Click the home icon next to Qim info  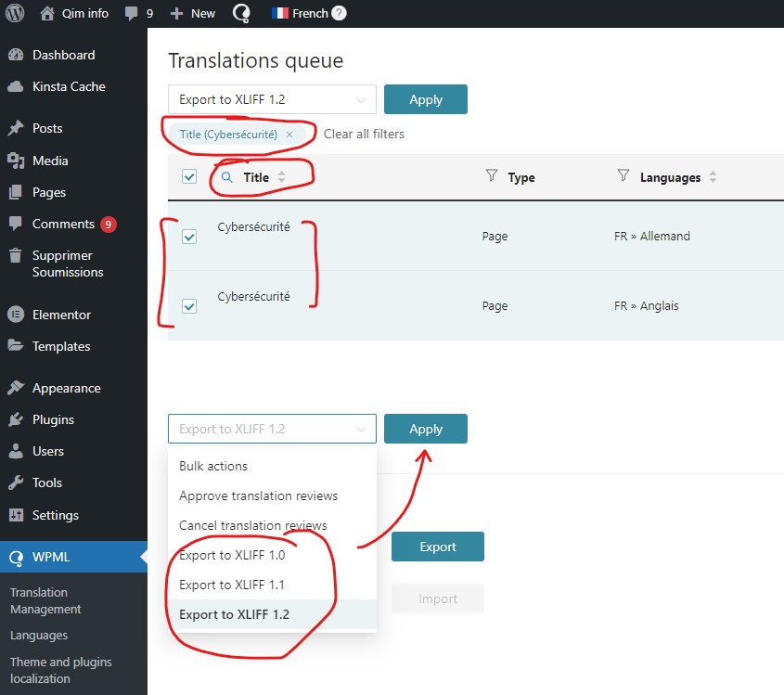47,13
